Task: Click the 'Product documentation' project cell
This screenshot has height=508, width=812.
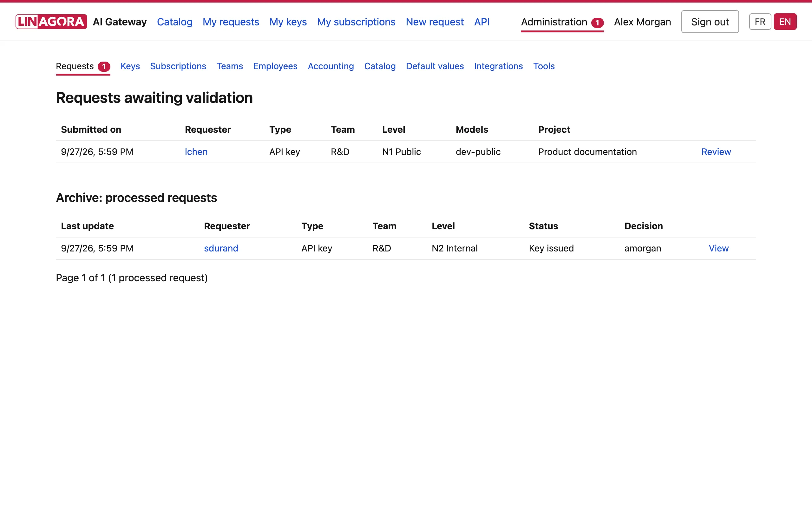Action: pyautogui.click(x=587, y=152)
